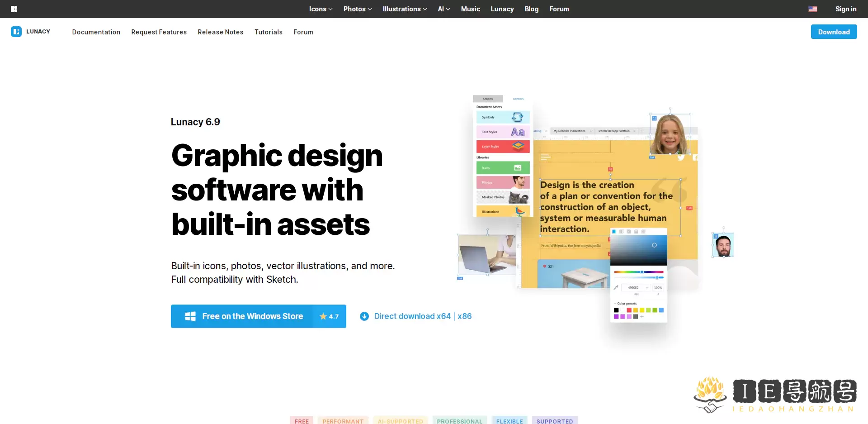The width and height of the screenshot is (868, 424).
Task: Click the 100% opacity field in color picker
Action: click(658, 288)
